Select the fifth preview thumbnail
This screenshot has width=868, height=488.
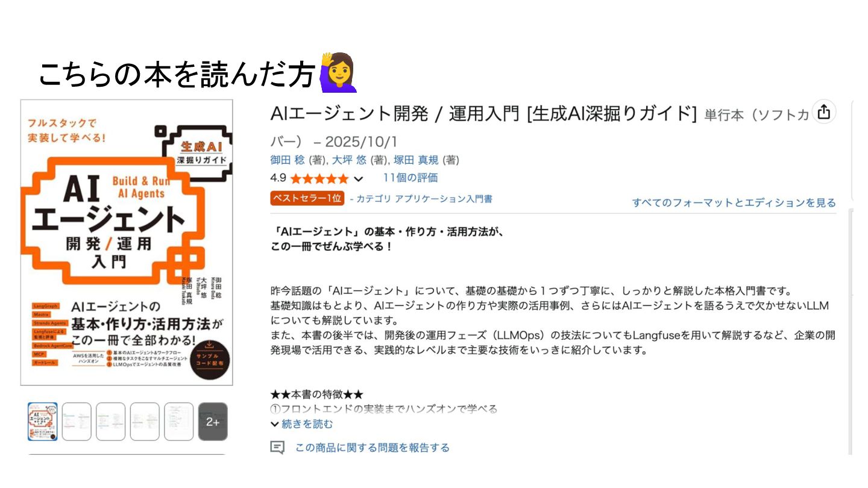pos(179,422)
